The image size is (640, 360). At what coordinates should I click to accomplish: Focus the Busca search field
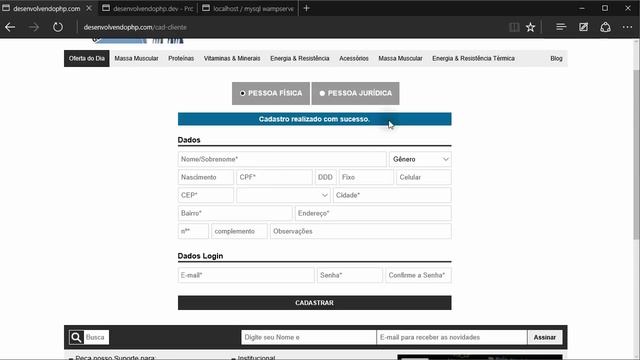click(x=96, y=337)
